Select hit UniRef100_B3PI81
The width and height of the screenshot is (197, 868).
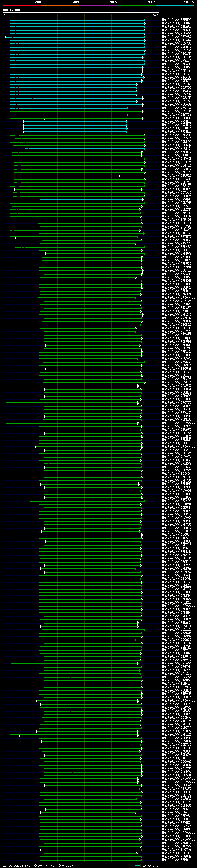[177, 748]
